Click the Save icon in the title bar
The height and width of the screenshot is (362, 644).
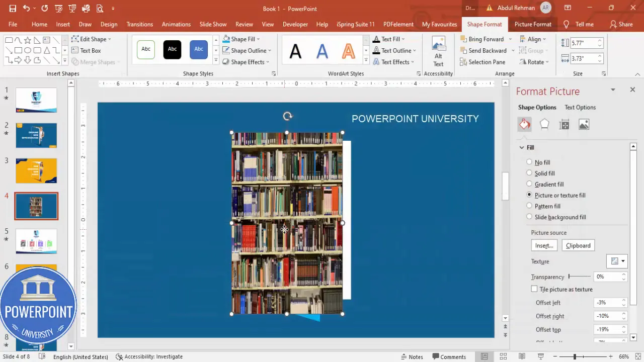click(x=13, y=9)
